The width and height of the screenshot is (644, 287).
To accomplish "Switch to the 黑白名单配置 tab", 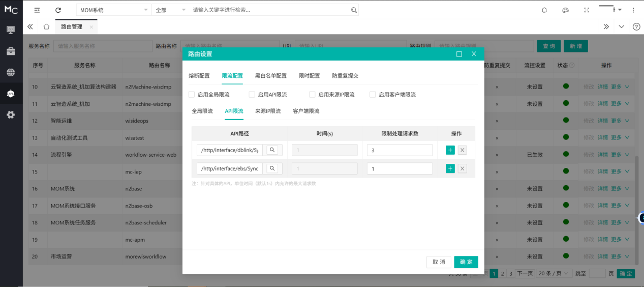I will pyautogui.click(x=271, y=76).
